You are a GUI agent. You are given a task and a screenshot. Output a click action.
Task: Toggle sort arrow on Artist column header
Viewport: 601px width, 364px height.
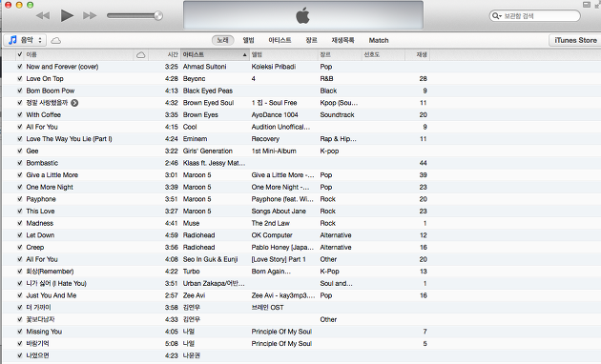click(x=244, y=54)
